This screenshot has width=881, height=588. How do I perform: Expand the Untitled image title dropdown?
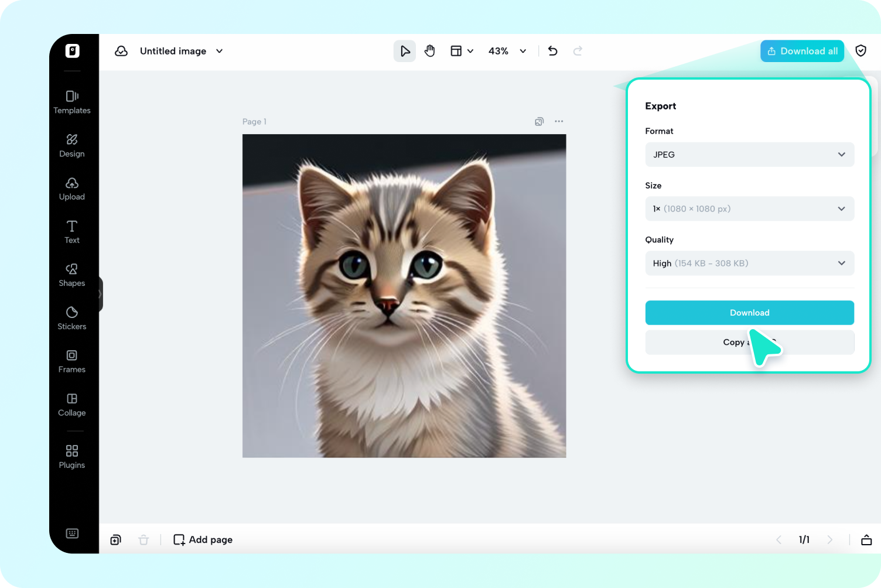[220, 51]
